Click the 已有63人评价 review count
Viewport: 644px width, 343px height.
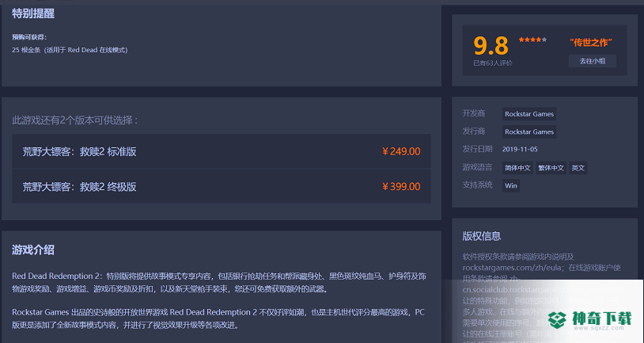pyautogui.click(x=493, y=63)
